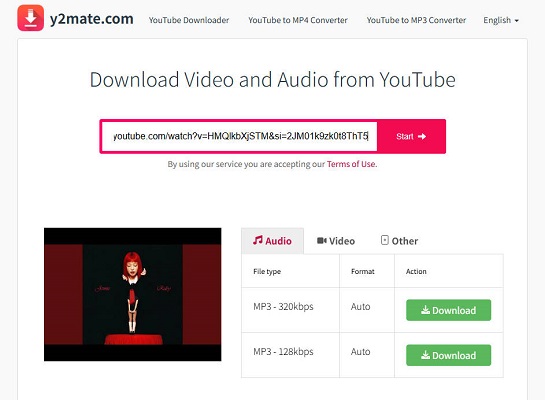
Task: Click the arrow icon in Start button
Action: point(422,136)
